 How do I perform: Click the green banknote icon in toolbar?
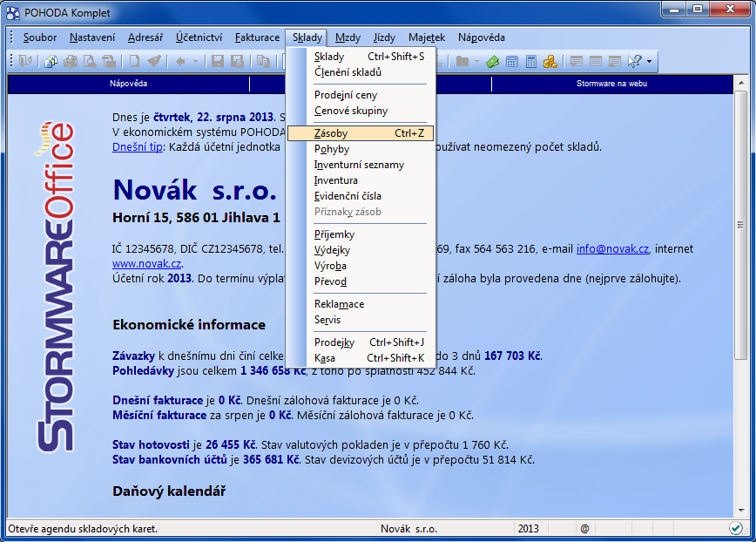click(493, 61)
